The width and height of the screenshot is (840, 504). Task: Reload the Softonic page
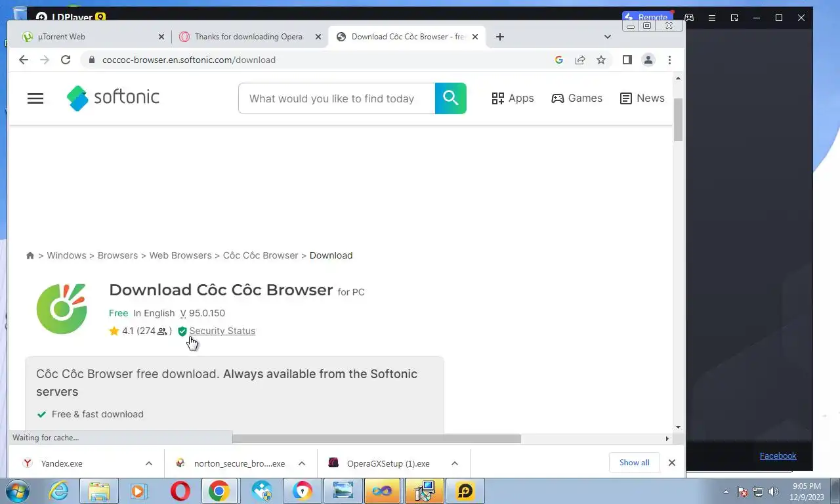point(66,60)
